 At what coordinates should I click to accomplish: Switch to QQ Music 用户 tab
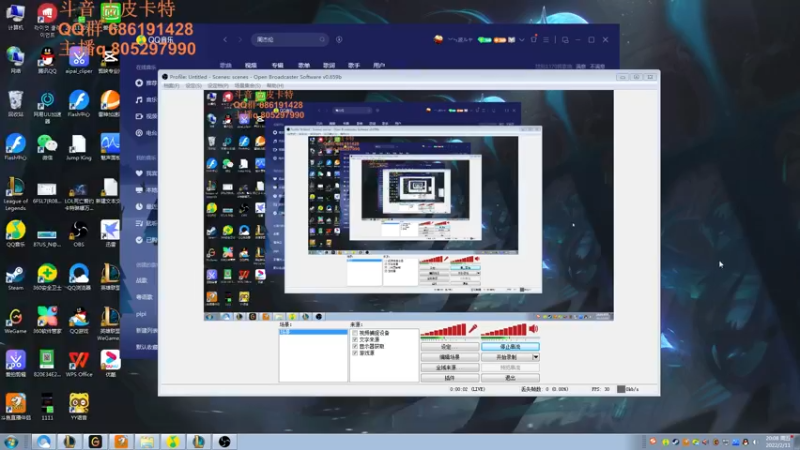pos(379,66)
